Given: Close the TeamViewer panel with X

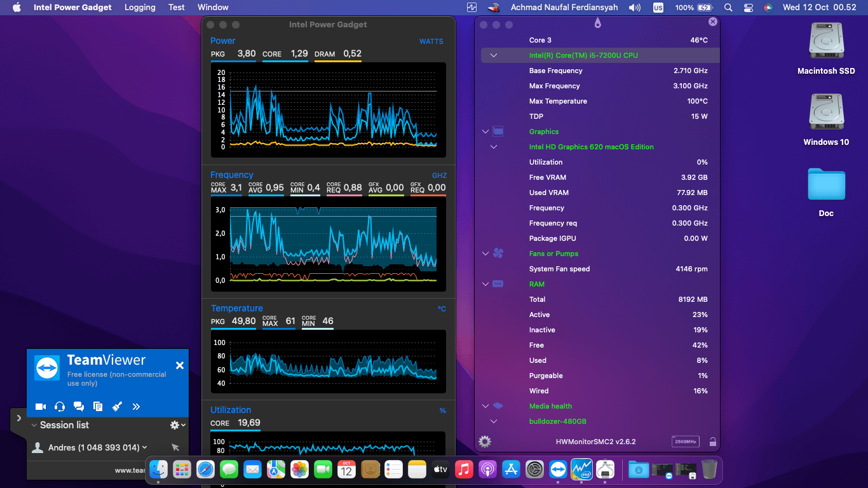Looking at the screenshot, I should [180, 365].
